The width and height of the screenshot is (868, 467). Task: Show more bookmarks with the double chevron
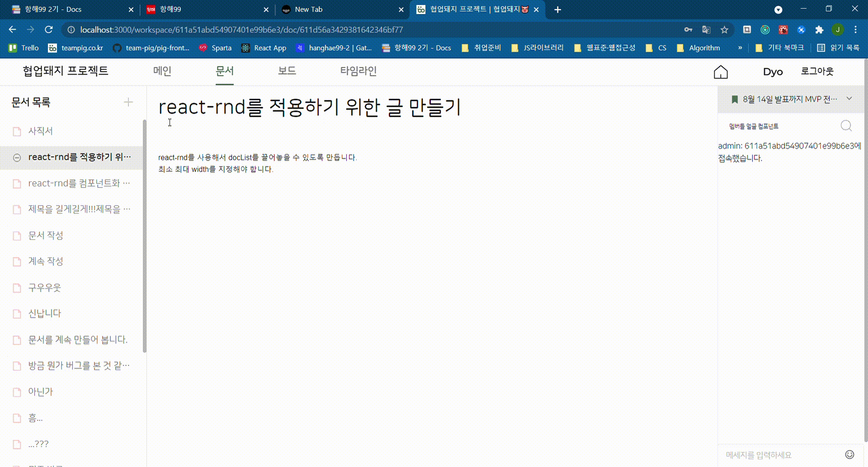(x=740, y=48)
